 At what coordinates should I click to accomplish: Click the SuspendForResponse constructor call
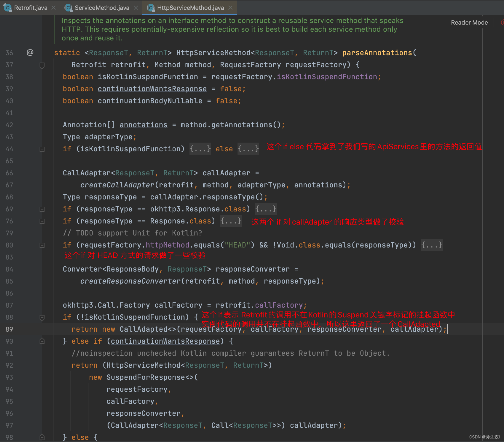pos(146,377)
